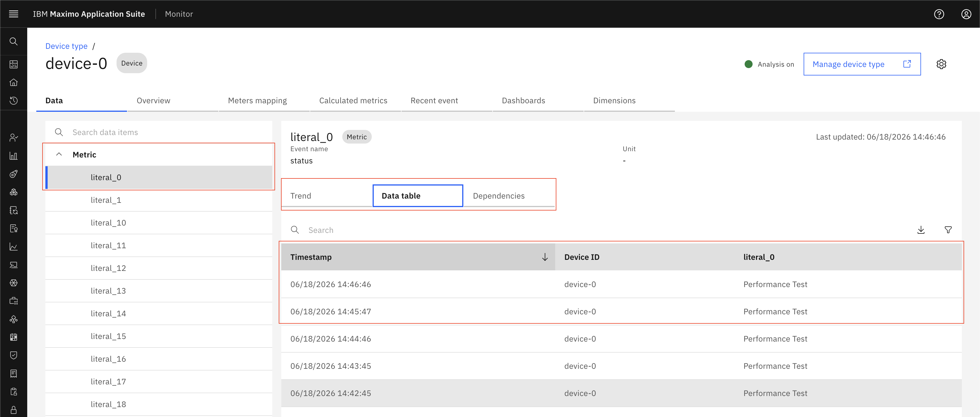Screen dimensions: 980x417
Task: Switch to the Overview tab
Action: tap(173, 100)
